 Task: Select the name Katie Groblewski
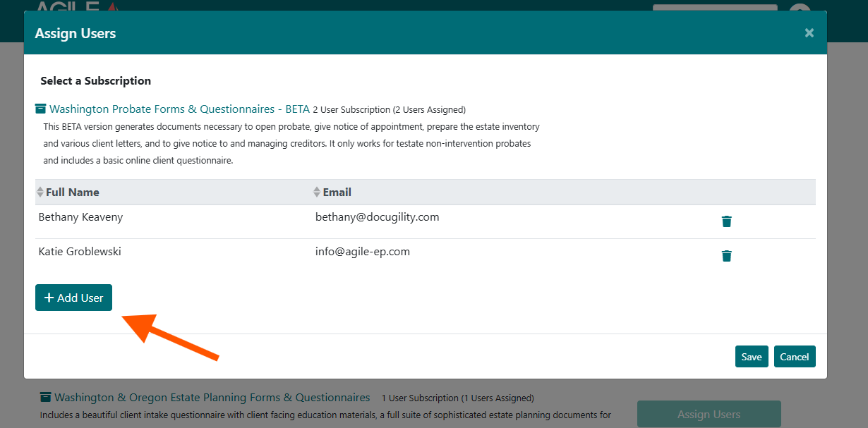(80, 251)
